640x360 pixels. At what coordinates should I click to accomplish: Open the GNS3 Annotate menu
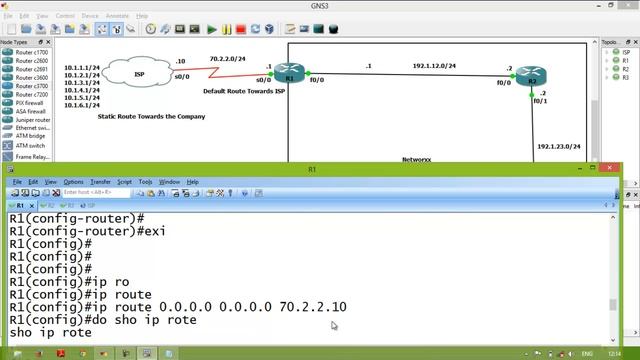[x=117, y=16]
